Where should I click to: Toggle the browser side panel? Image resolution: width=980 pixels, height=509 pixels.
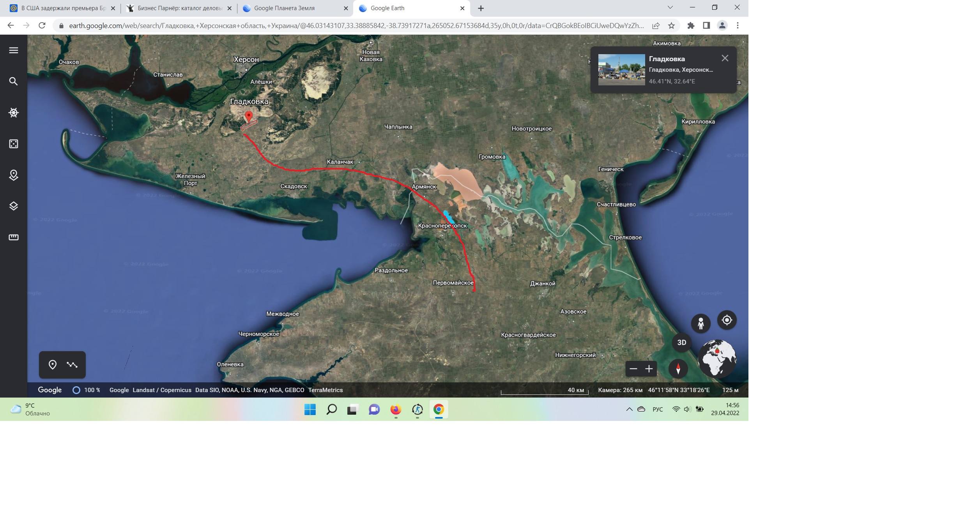(706, 26)
